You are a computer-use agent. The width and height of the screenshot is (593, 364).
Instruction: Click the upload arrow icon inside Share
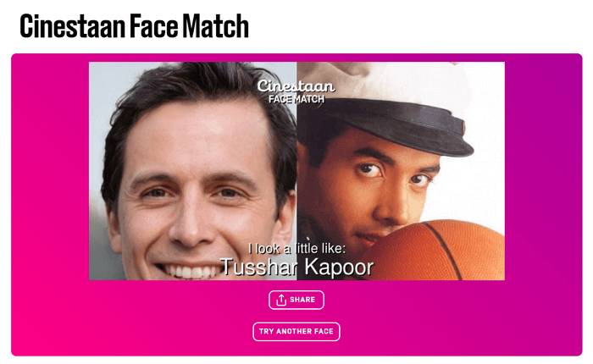coord(280,300)
